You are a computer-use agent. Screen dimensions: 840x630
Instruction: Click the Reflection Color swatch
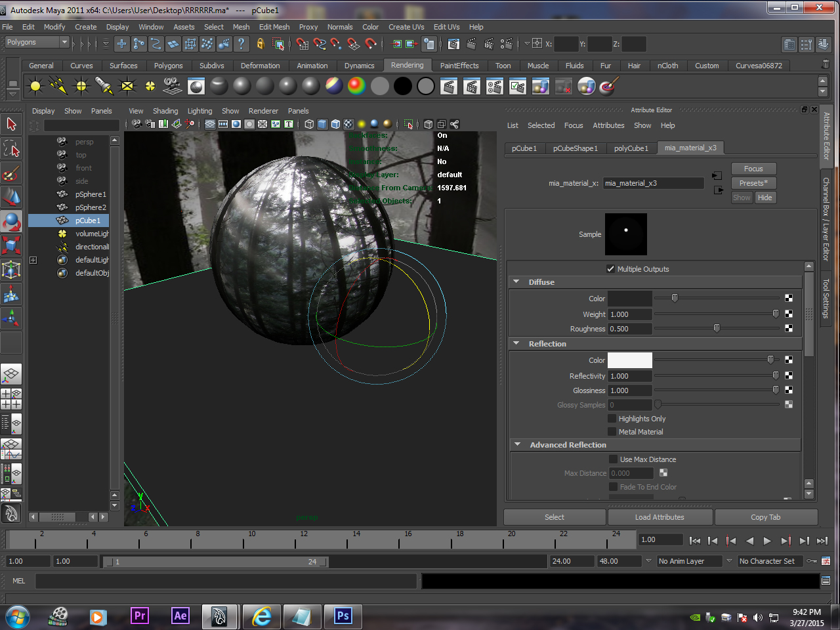click(x=630, y=360)
